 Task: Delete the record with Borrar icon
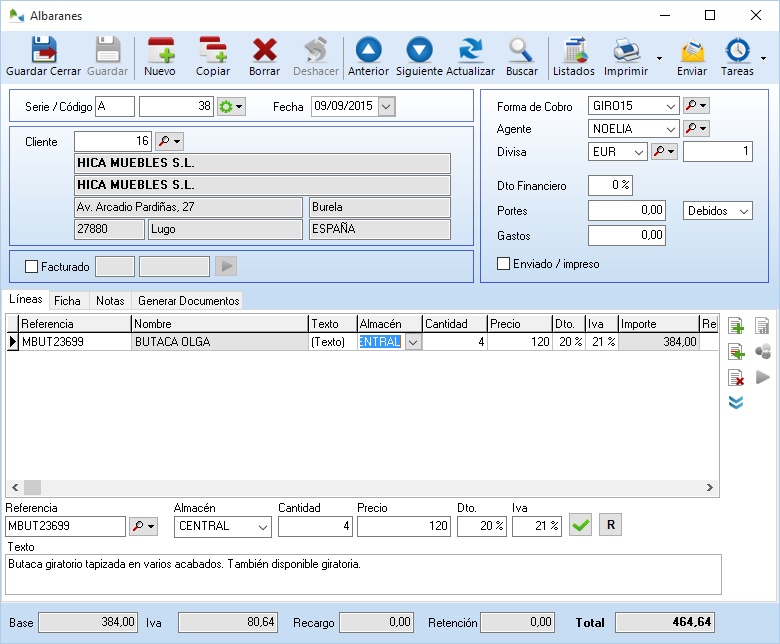coord(264,57)
